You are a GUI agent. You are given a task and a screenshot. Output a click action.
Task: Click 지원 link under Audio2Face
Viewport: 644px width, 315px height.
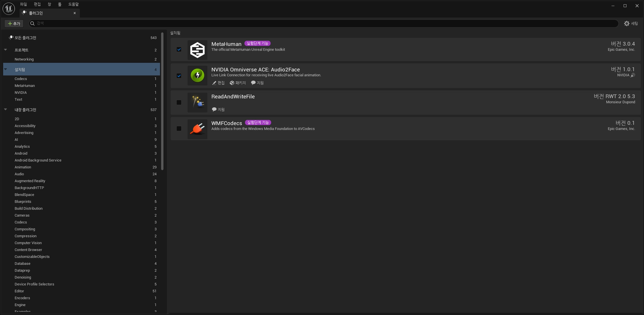[258, 83]
